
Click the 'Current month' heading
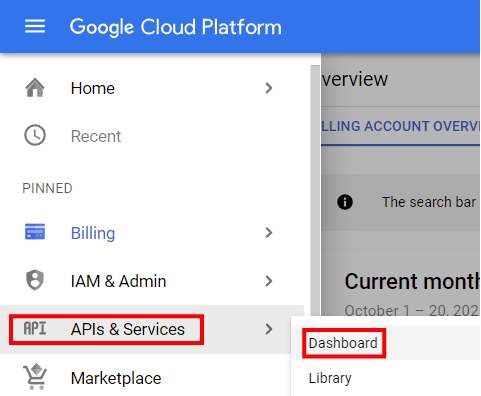pos(412,281)
